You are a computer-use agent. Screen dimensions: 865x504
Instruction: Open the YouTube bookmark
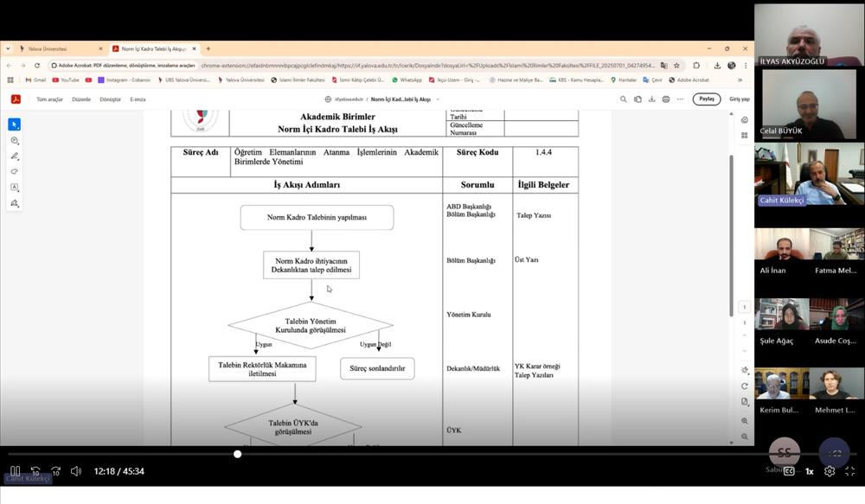[66, 80]
